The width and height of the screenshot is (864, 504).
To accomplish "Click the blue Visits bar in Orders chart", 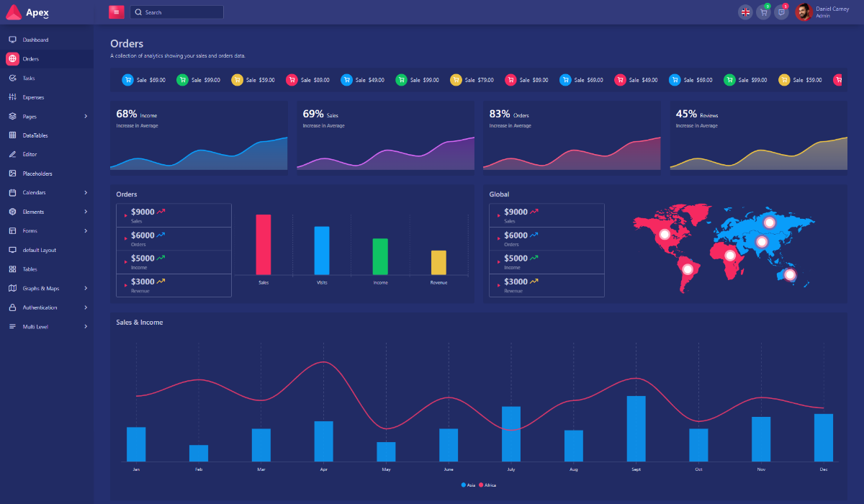I will point(322,251).
